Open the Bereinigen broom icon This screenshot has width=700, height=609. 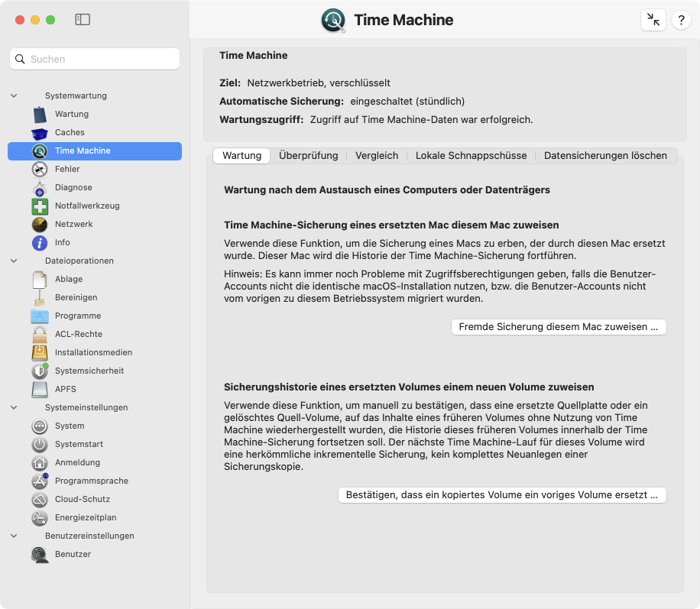pyautogui.click(x=40, y=297)
